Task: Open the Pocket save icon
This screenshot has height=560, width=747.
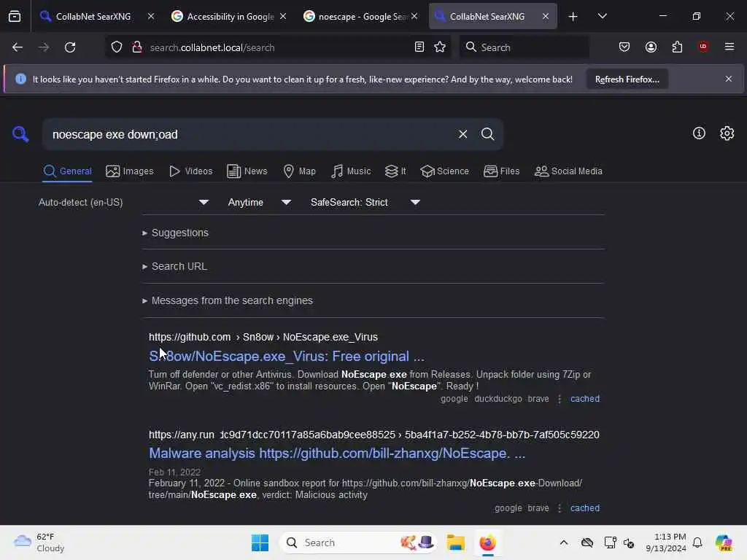Action: 624,47
